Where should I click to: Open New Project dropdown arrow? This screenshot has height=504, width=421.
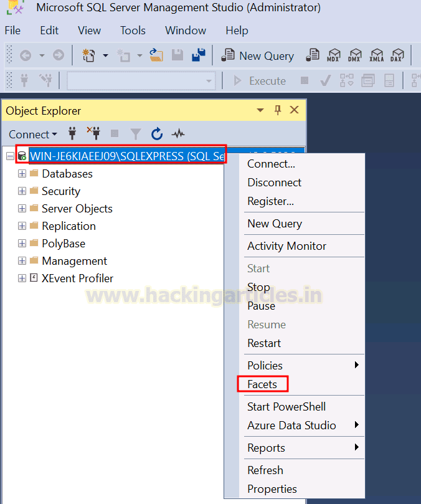click(x=105, y=55)
